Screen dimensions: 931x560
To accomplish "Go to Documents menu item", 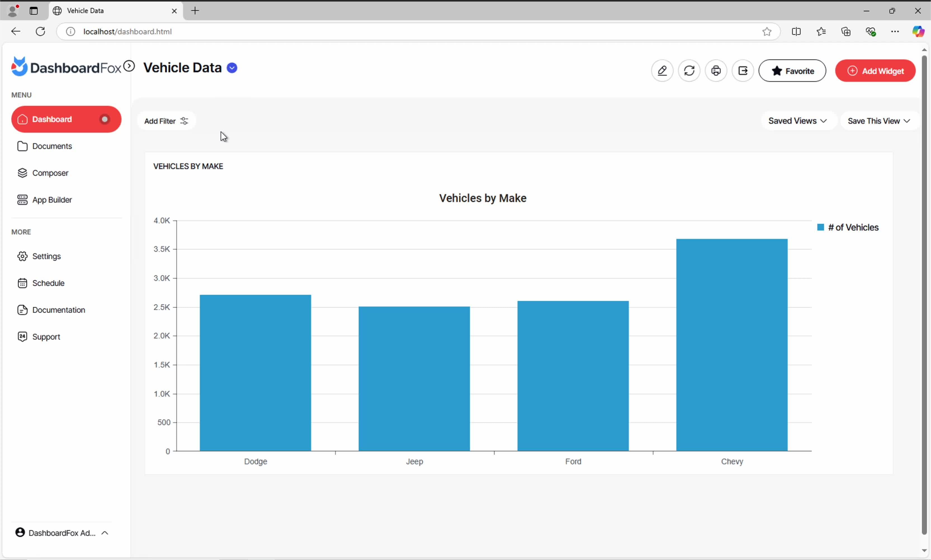I will [x=52, y=146].
